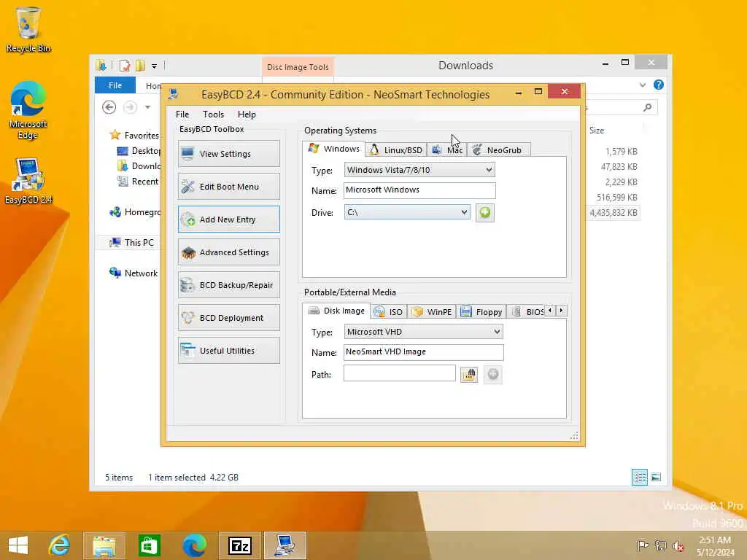Edit the Microsoft Windows name field
This screenshot has height=560, width=747.
tap(419, 190)
